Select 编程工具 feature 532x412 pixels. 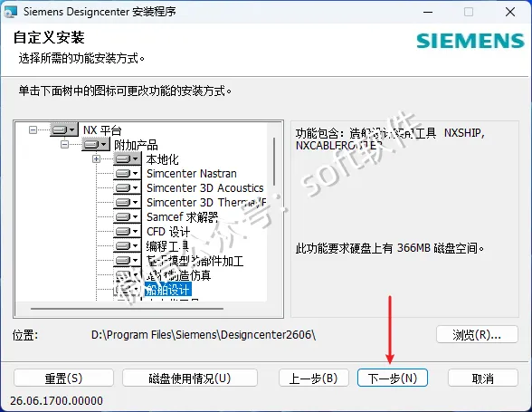pos(167,246)
